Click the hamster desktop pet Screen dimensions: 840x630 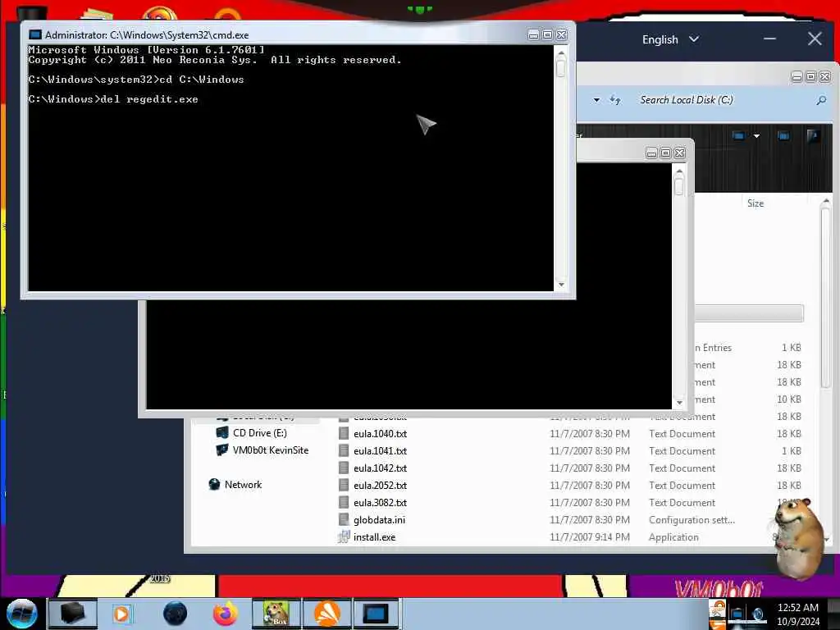point(797,539)
